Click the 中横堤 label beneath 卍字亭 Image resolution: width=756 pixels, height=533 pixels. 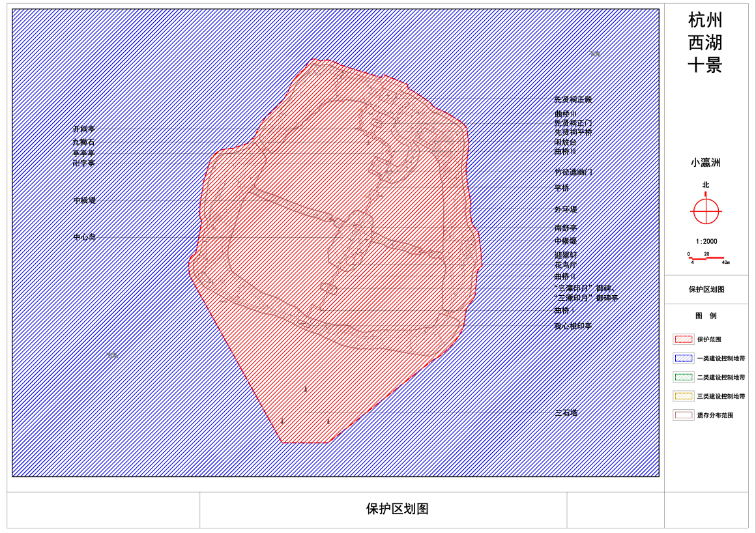pos(84,201)
